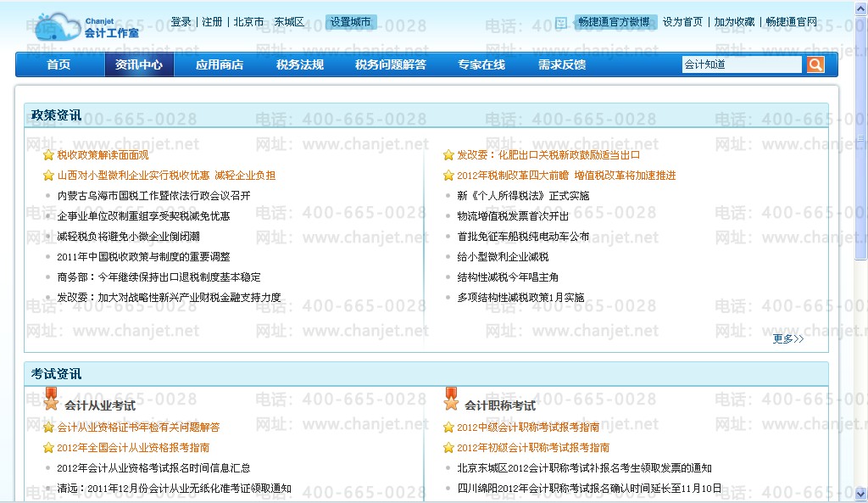Open article 发改委：加大对战略性新兴产业财税金融支持力度
Image resolution: width=868 pixels, height=503 pixels.
point(169,298)
